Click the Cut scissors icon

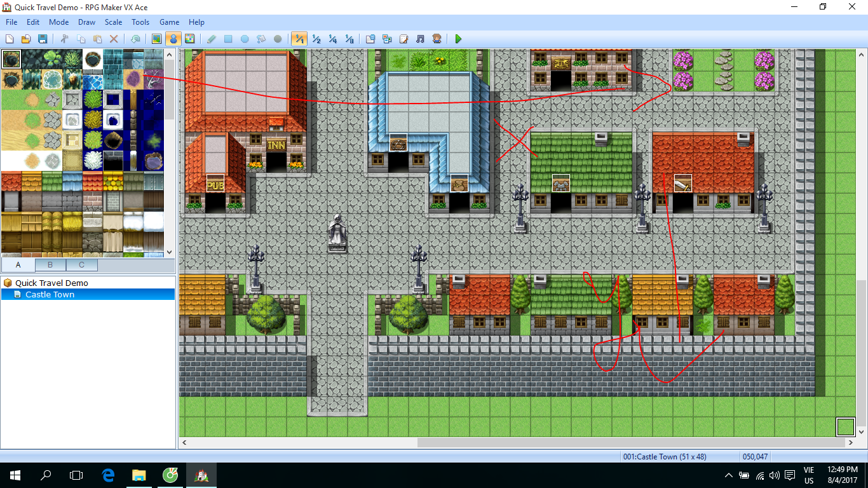(64, 39)
